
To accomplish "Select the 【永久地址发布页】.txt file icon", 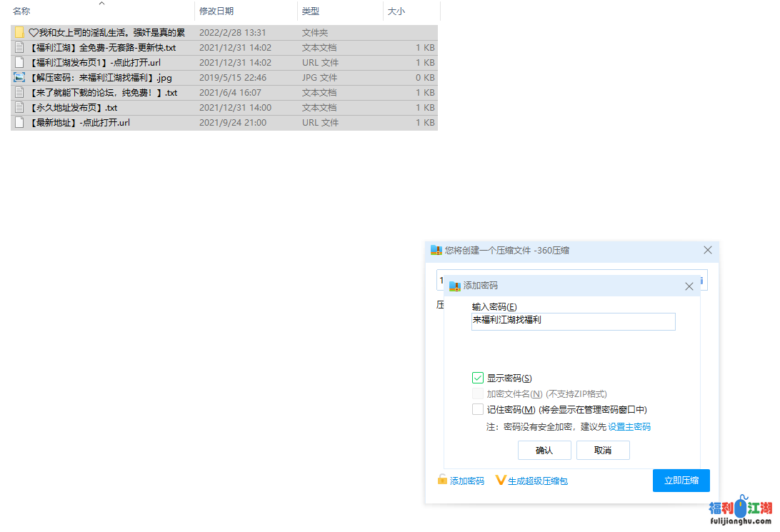I will pos(19,108).
